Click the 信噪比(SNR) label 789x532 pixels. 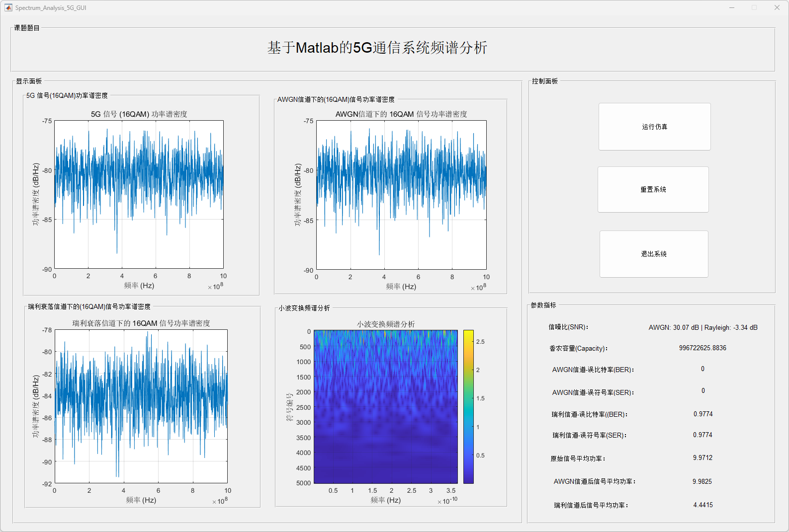click(568, 327)
